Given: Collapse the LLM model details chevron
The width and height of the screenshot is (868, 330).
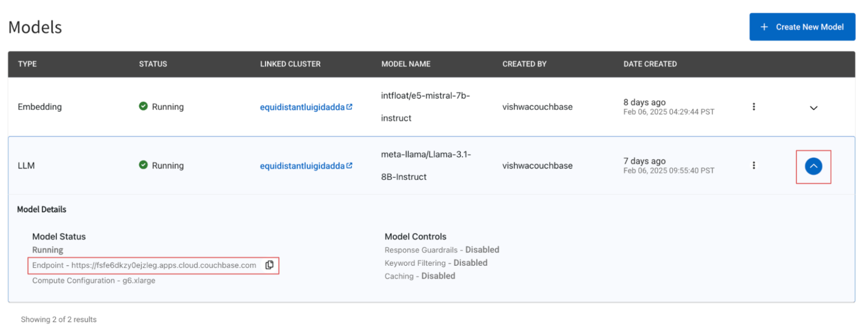Looking at the screenshot, I should [813, 166].
